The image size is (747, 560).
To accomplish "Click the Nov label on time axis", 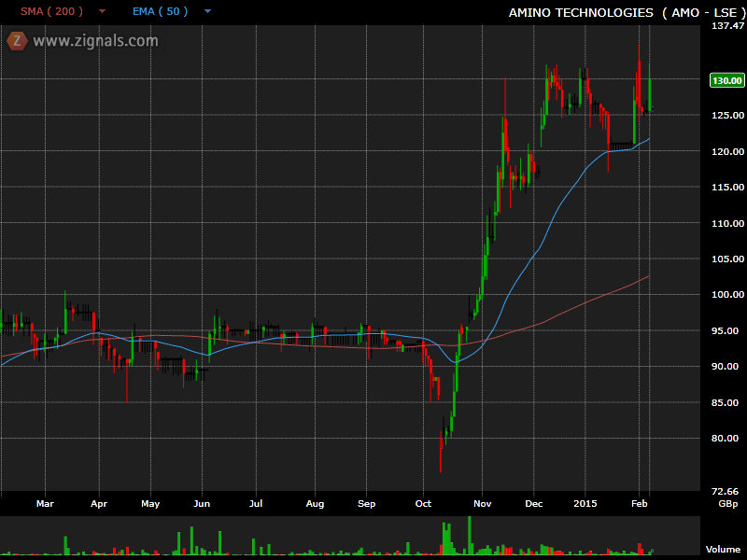I will [x=482, y=503].
